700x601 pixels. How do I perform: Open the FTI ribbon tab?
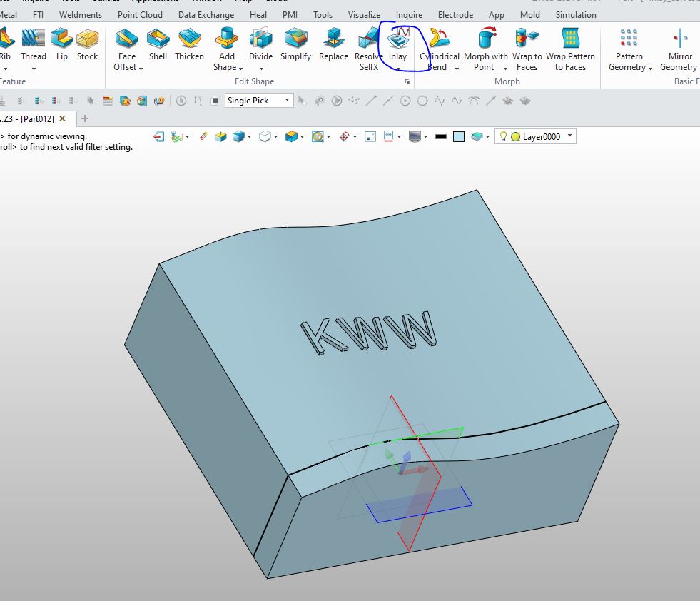click(x=39, y=15)
